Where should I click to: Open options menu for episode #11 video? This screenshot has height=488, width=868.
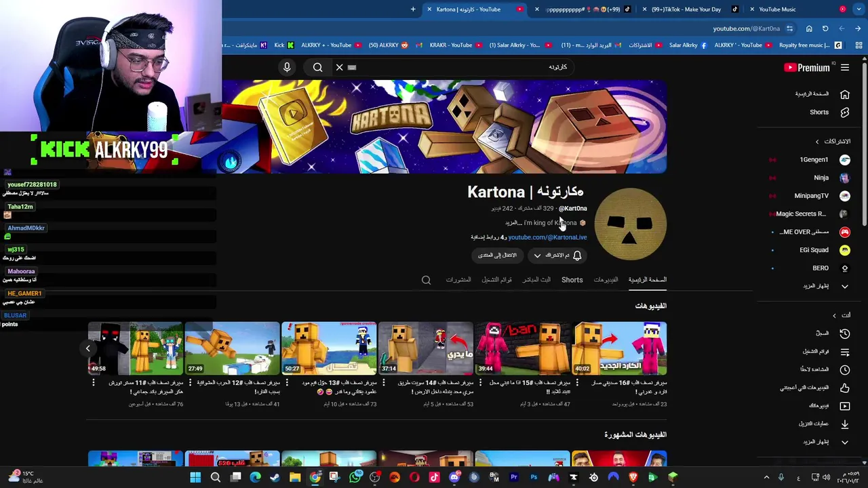94,383
